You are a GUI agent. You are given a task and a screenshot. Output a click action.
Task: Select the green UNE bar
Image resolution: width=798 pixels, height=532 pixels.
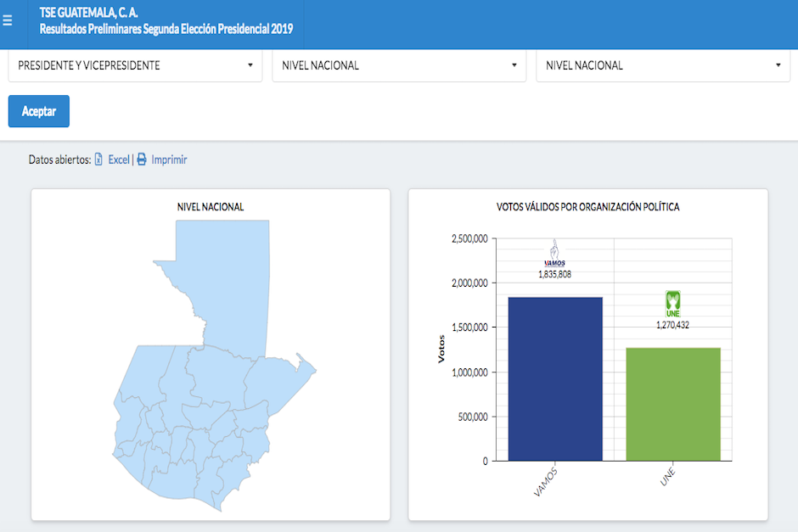click(x=673, y=404)
